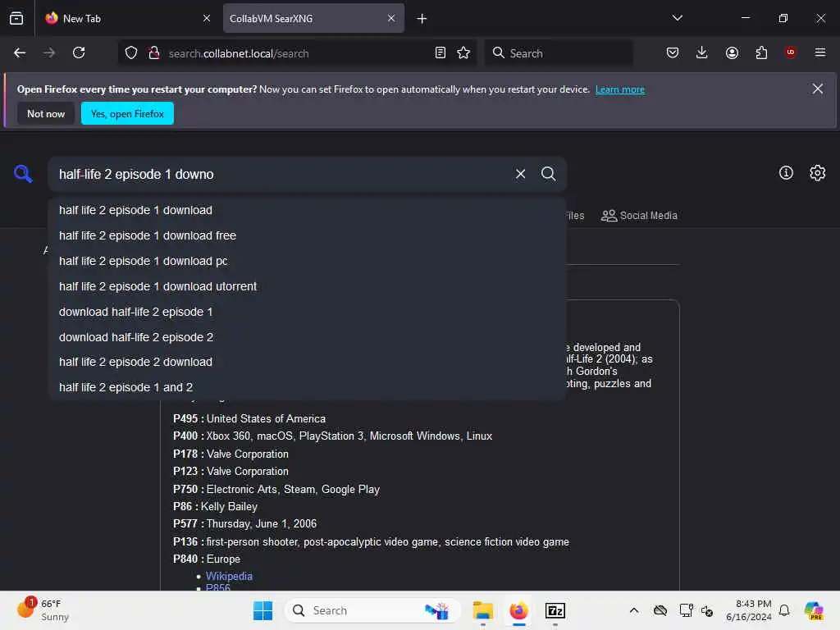Show hidden system tray icons chevron
840x630 pixels.
(634, 610)
